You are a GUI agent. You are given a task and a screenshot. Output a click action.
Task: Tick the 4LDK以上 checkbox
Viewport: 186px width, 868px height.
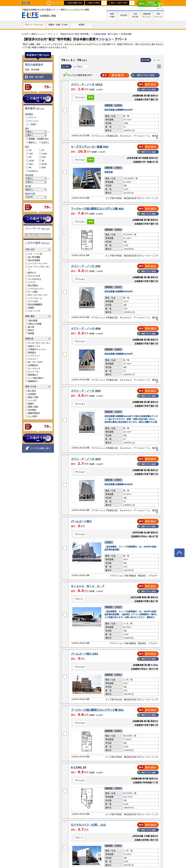(27, 171)
